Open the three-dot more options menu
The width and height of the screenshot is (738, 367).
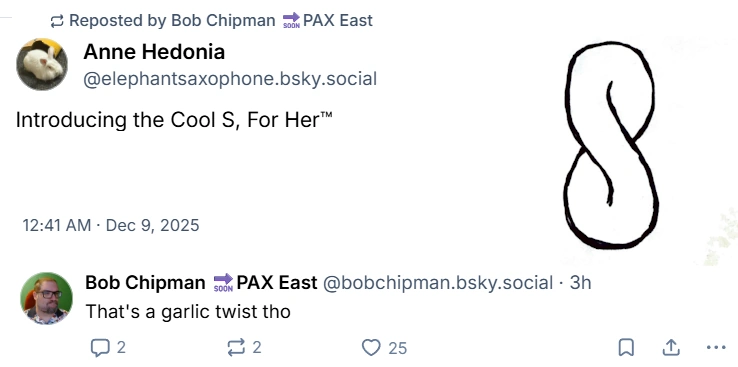[716, 348]
